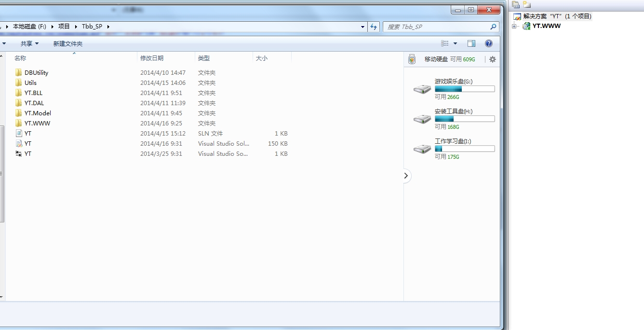Open the gadget settings gear icon
This screenshot has width=644, height=330.
point(492,59)
